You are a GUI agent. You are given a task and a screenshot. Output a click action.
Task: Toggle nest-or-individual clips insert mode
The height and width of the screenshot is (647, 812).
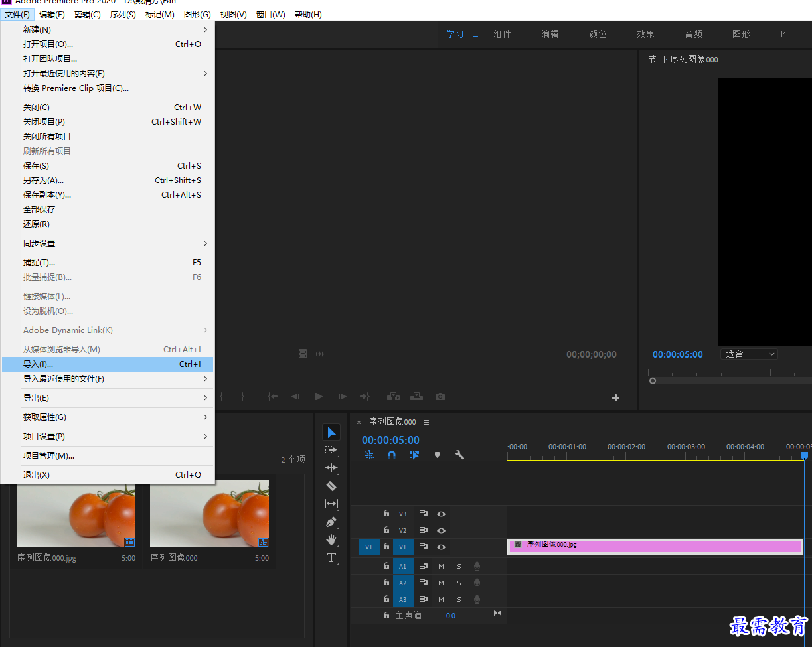point(369,455)
